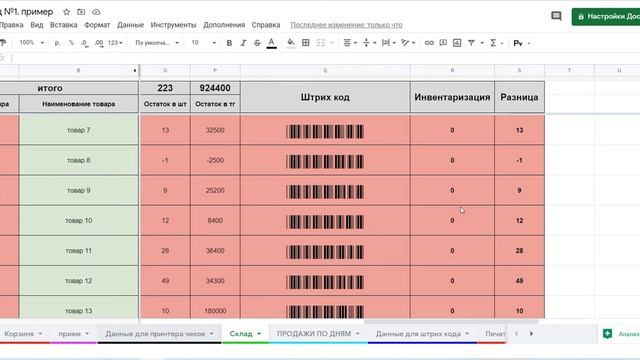Click the Последнее изменение link
This screenshot has height=360, width=640.
coord(347,25)
